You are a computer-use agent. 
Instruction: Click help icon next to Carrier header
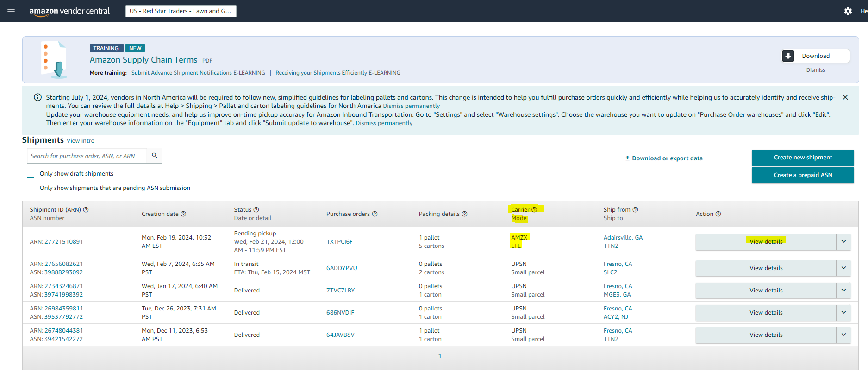(x=534, y=210)
